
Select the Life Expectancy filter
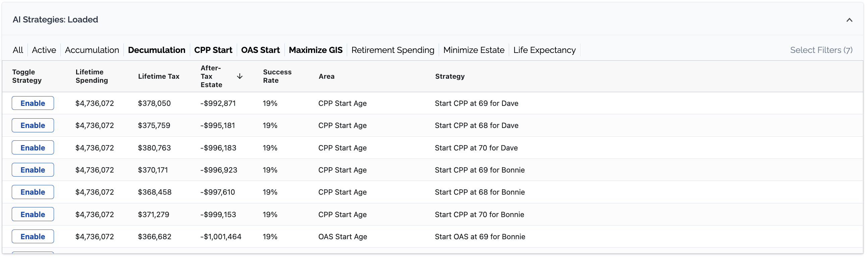(x=544, y=50)
